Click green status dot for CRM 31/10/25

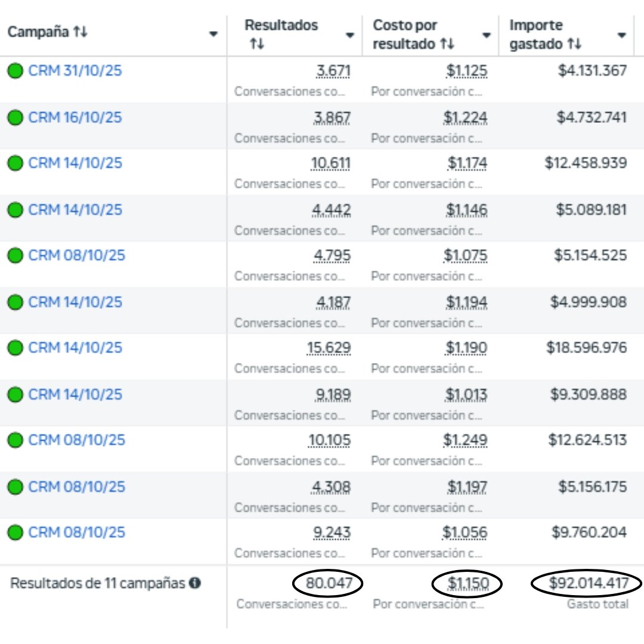tap(15, 71)
